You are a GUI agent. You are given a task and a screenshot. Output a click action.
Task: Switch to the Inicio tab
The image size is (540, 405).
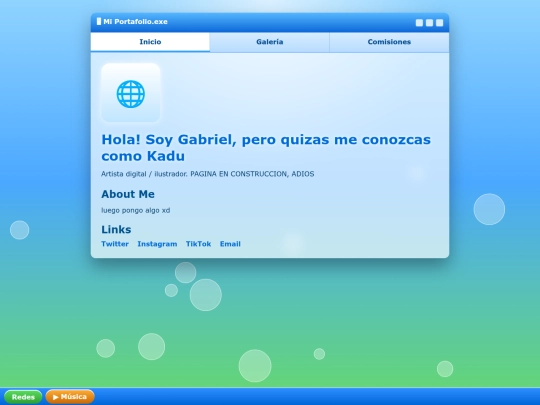tap(150, 42)
